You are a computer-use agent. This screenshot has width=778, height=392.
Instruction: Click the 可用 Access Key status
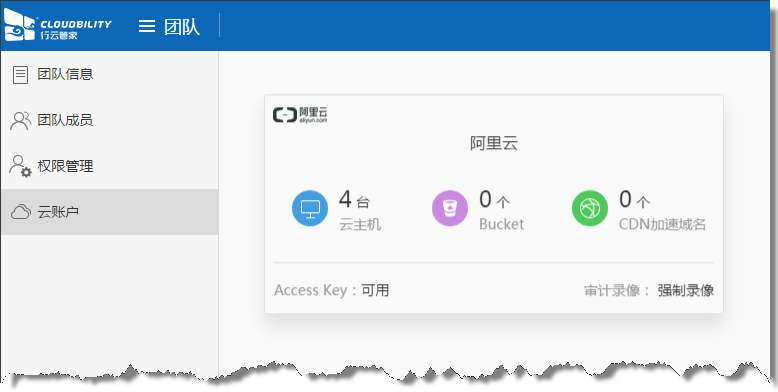375,290
